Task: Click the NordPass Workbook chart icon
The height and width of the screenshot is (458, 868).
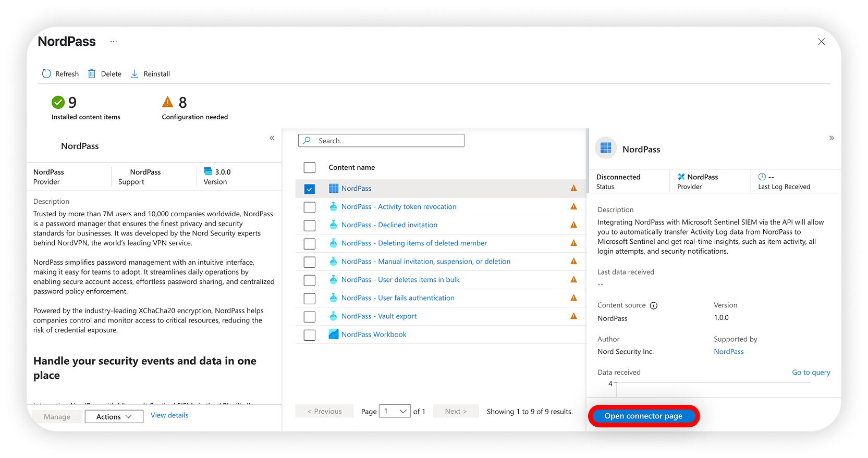Action: tap(334, 335)
